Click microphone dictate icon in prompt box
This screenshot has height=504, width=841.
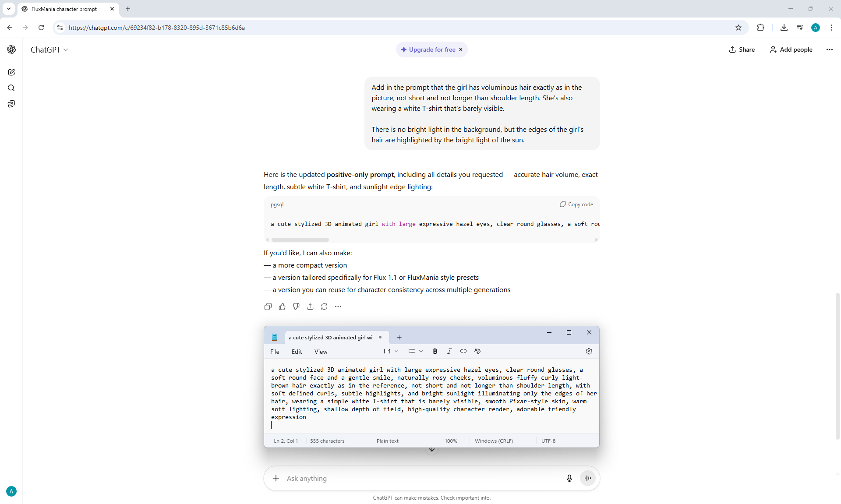point(569,478)
